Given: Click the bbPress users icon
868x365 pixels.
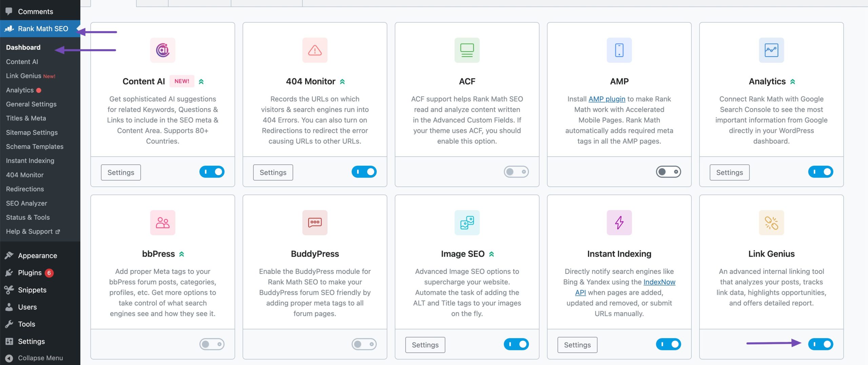Looking at the screenshot, I should click(162, 222).
